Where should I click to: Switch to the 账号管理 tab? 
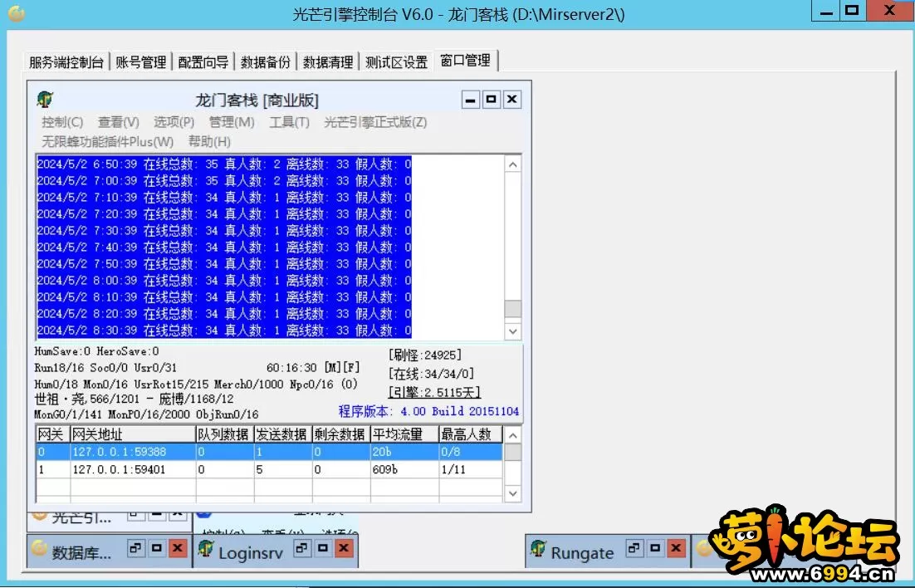(x=140, y=62)
